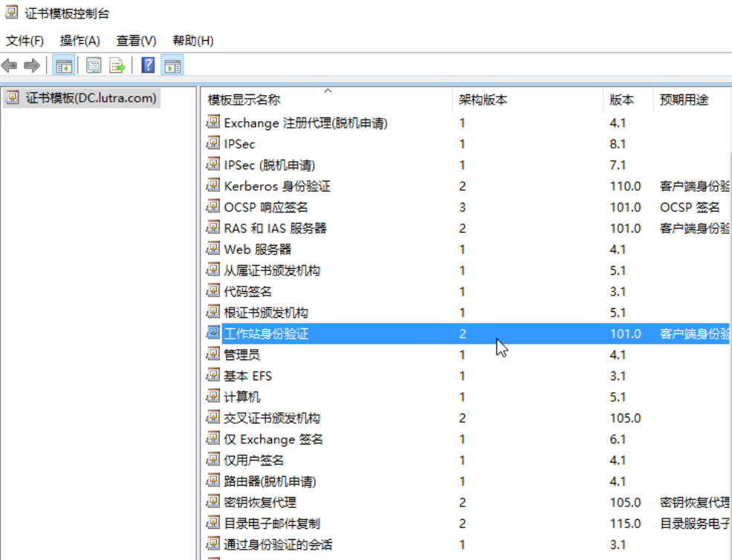Click the template icon next to 仅用户签名
Viewport: 732px width, 560px height.
[213, 460]
